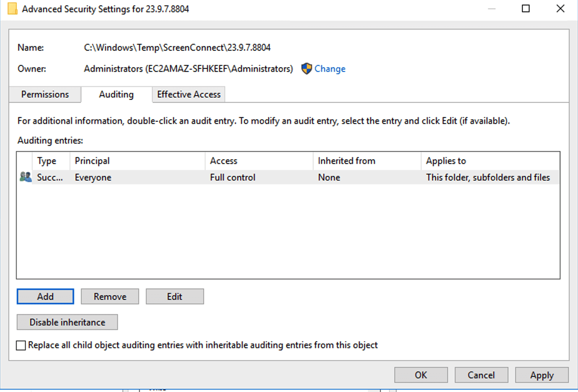The image size is (578, 392).
Task: Enable Replace all child object auditing entries checkbox
Action: (x=21, y=345)
